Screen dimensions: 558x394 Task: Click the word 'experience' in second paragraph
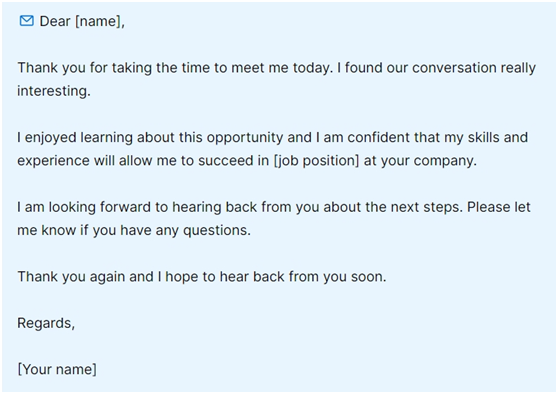53,161
